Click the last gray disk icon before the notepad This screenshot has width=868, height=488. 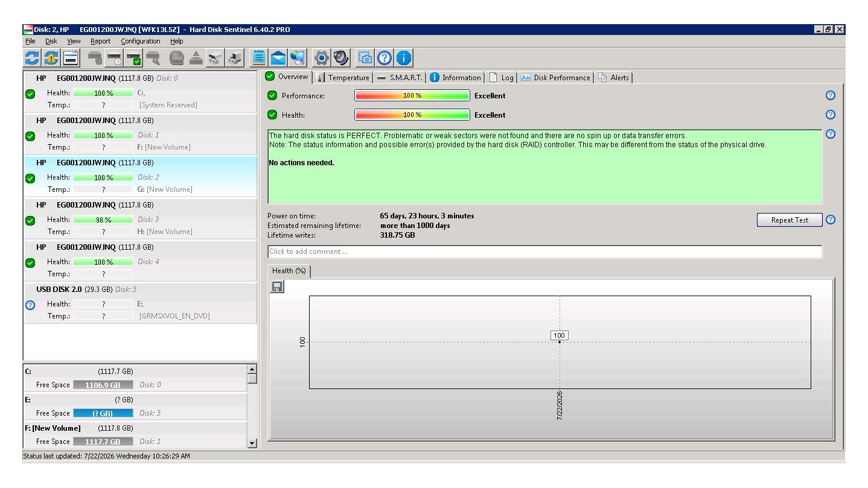[235, 58]
